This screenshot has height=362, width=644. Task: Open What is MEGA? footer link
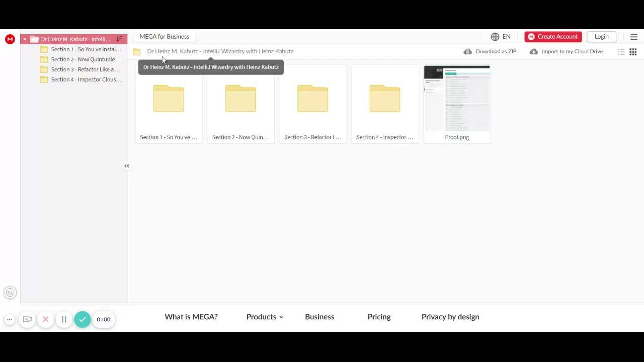click(191, 317)
